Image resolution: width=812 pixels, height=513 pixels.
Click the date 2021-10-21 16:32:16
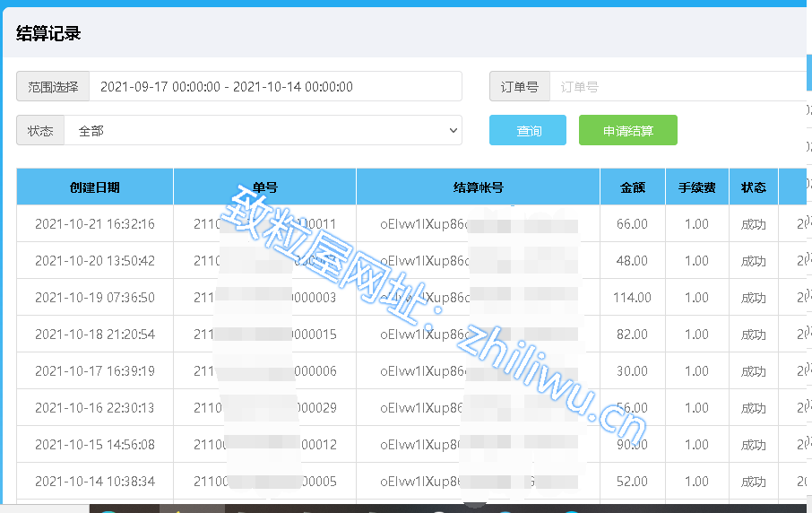pyautogui.click(x=95, y=224)
